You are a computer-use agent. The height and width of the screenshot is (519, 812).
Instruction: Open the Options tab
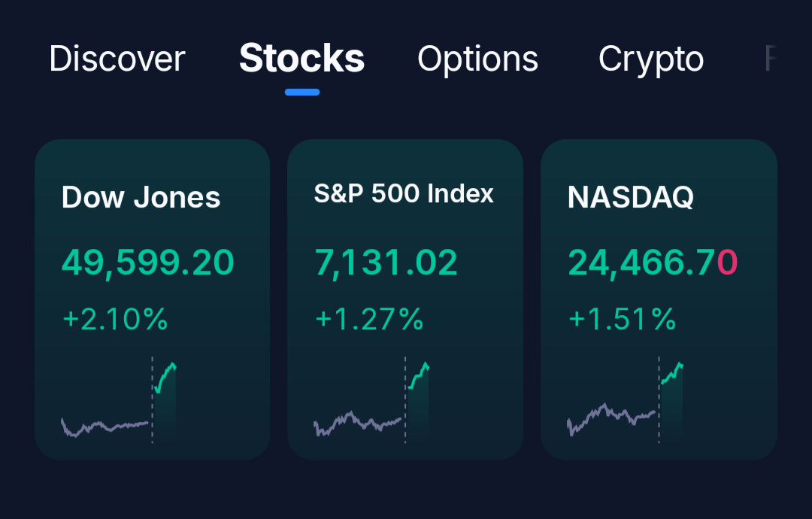click(x=477, y=59)
